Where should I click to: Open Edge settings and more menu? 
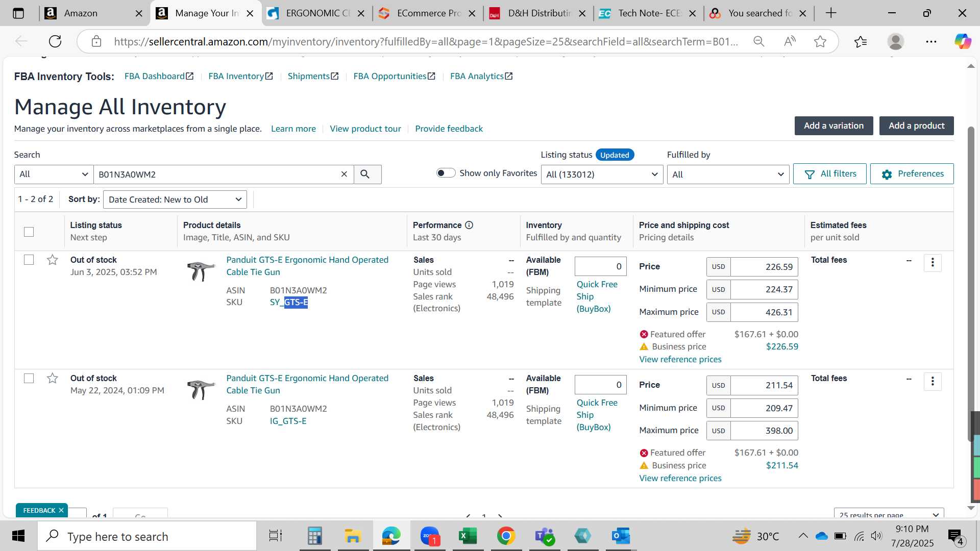(x=931, y=41)
